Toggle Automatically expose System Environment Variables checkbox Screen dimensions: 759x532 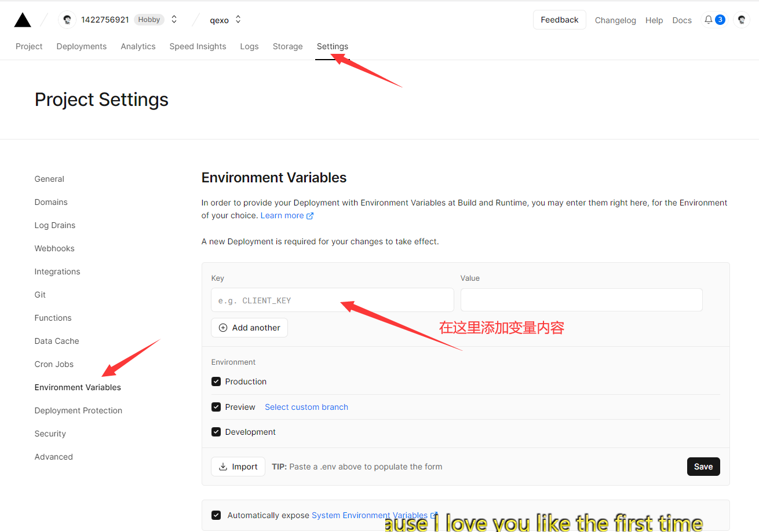216,515
